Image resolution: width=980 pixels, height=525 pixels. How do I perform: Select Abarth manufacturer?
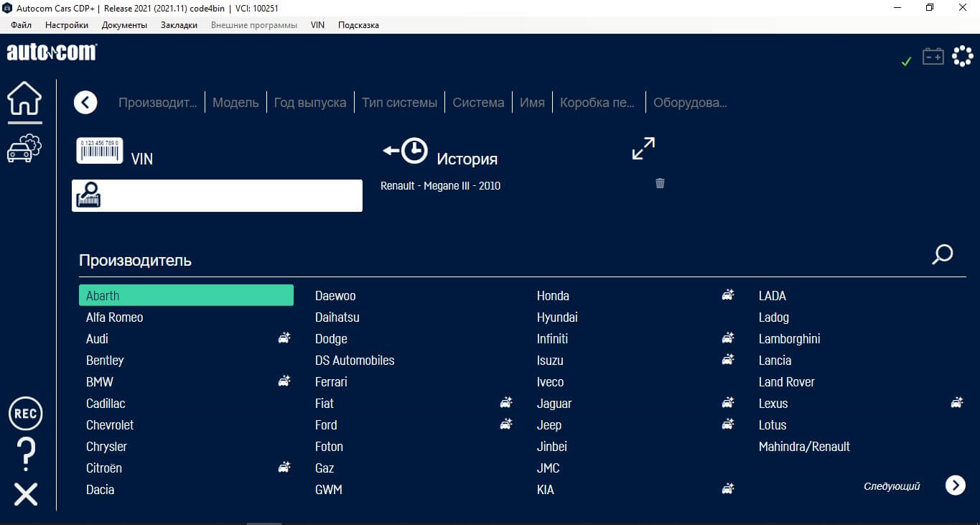186,295
